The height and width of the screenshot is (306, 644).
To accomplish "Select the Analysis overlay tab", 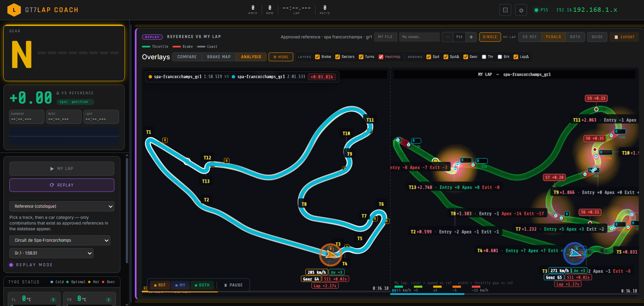I will click(251, 57).
